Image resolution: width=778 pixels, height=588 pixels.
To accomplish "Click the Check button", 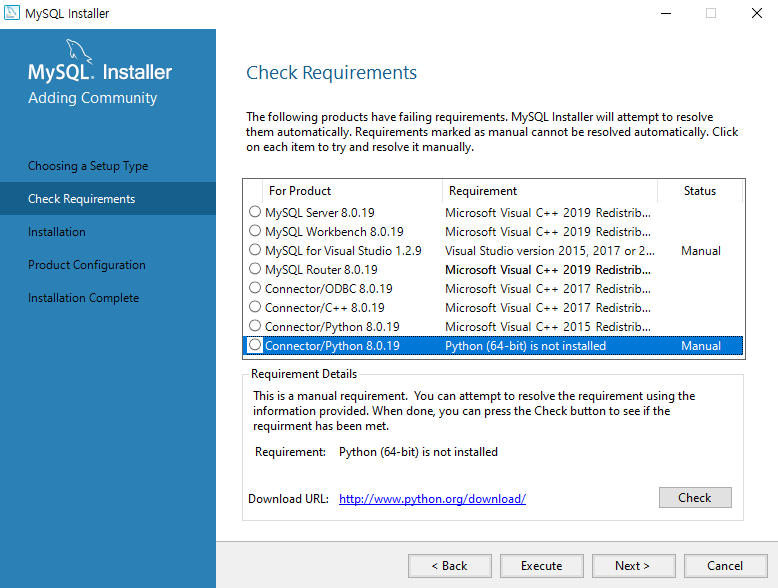I will [695, 498].
